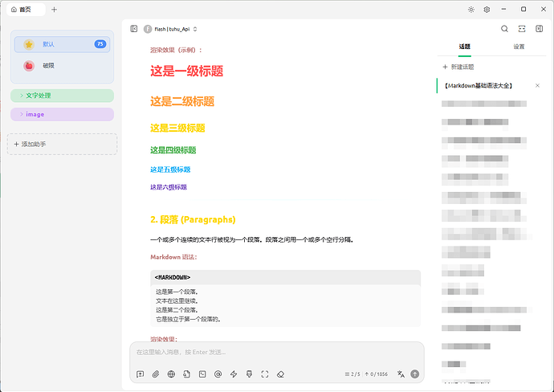
Task: Click the Markdown 语法: label
Action: pyautogui.click(x=173, y=257)
